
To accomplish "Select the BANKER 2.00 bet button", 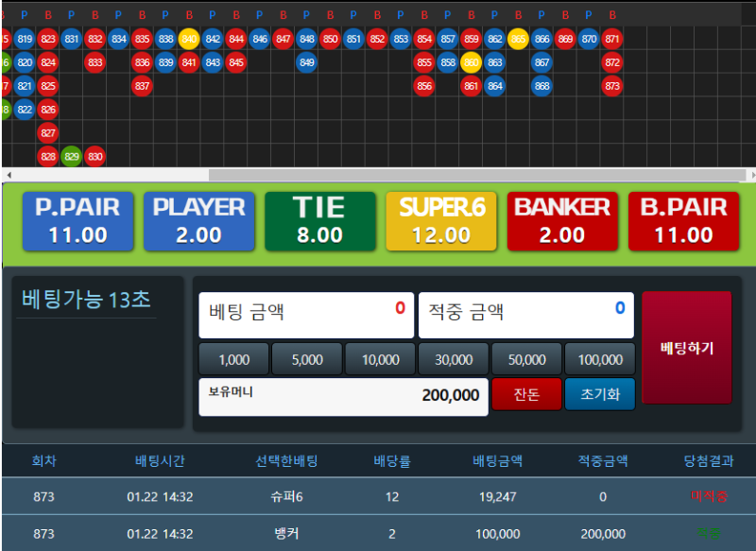I will [562, 221].
